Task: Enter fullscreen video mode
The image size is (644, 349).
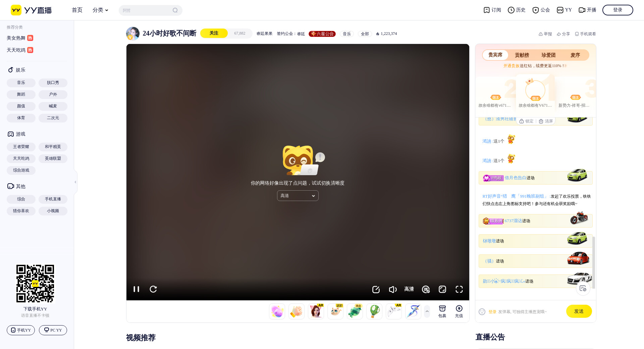Action: [x=459, y=289]
